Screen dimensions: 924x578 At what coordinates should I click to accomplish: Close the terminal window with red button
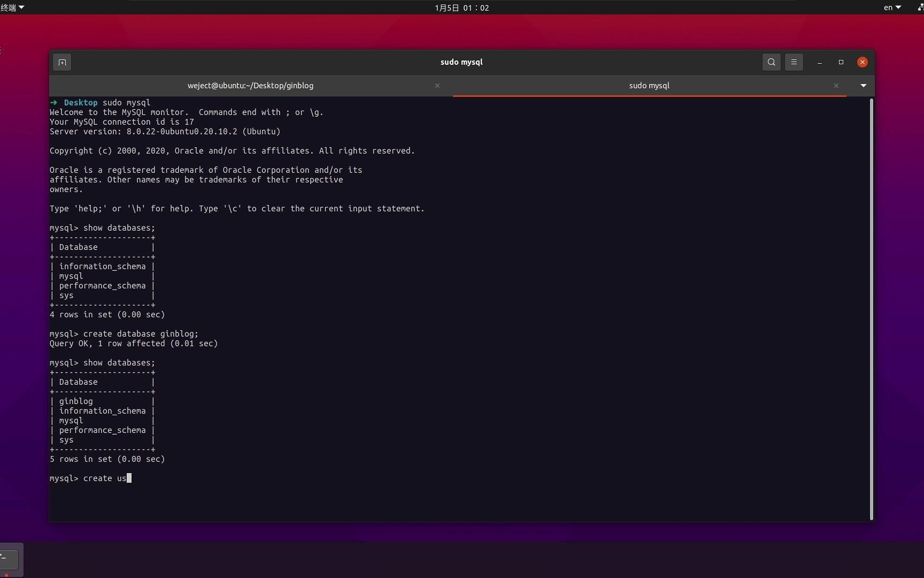click(x=862, y=62)
